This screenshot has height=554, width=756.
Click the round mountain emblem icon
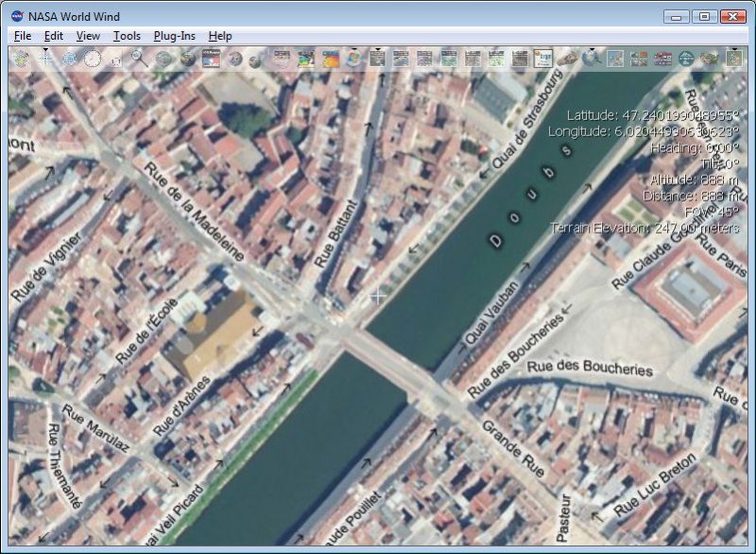tap(686, 60)
